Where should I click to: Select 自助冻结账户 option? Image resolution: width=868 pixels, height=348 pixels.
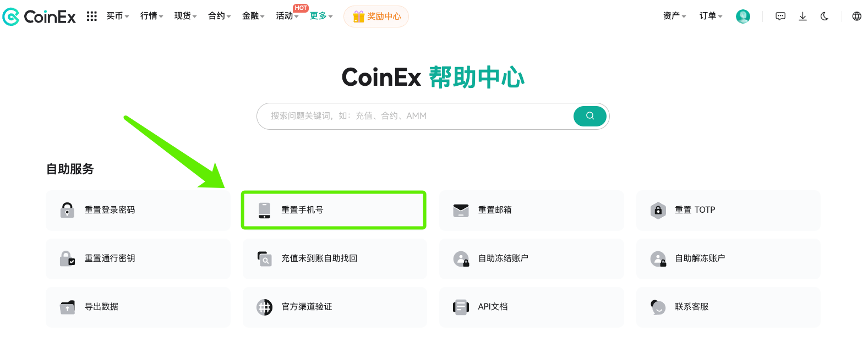[531, 258]
